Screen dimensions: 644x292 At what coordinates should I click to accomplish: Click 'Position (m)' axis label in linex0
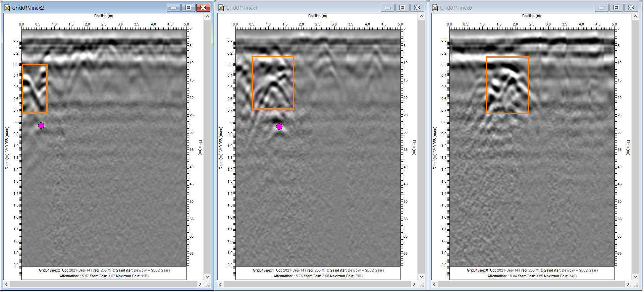click(x=532, y=16)
